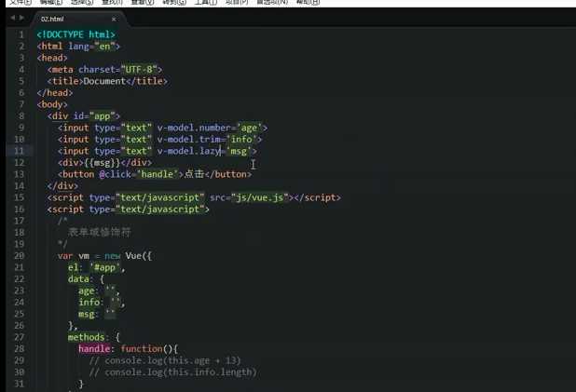Viewport: 576px width, 392px height.
Task: Click the v-model.number directive
Action: pos(194,128)
